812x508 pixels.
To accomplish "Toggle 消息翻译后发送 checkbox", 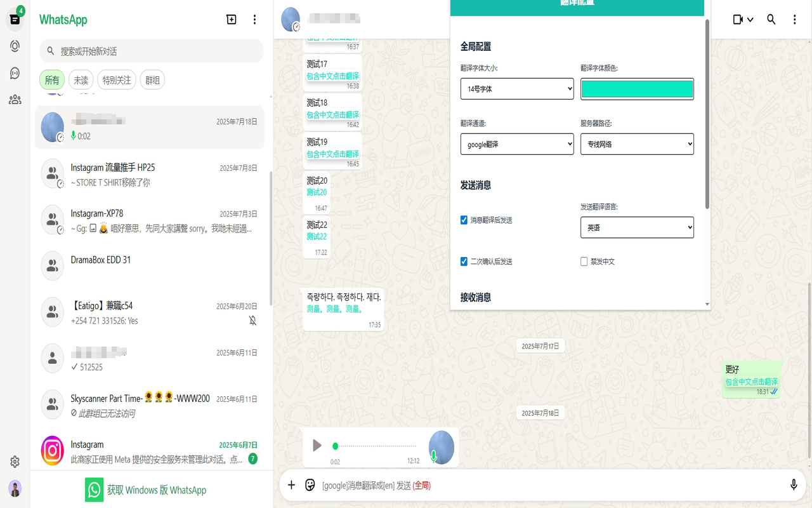I will (464, 220).
